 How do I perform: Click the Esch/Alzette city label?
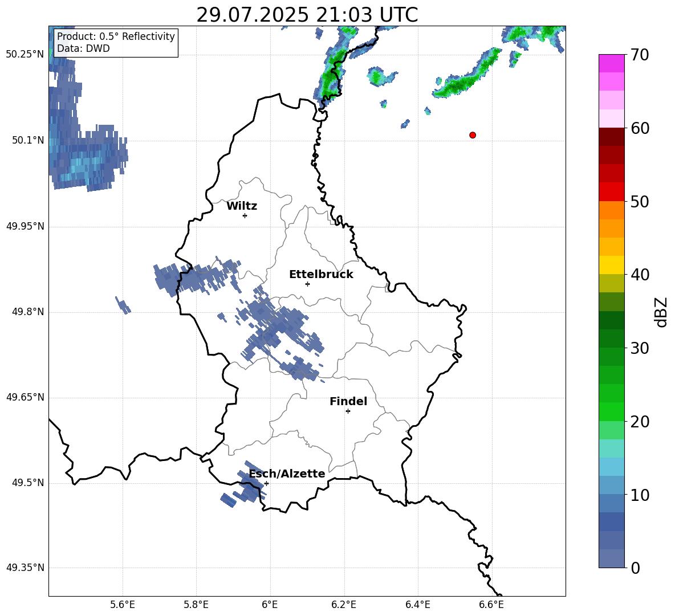287,474
